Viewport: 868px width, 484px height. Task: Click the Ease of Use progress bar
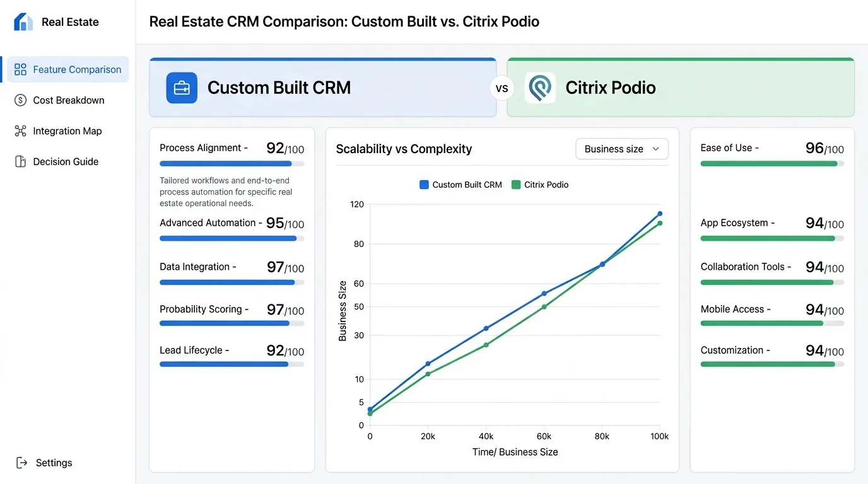point(772,164)
